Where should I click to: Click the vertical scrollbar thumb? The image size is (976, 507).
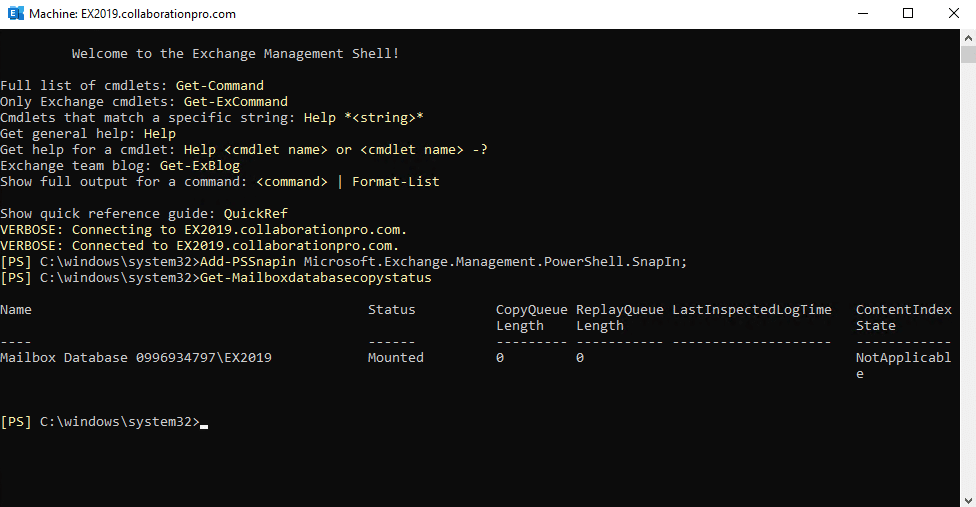click(968, 54)
